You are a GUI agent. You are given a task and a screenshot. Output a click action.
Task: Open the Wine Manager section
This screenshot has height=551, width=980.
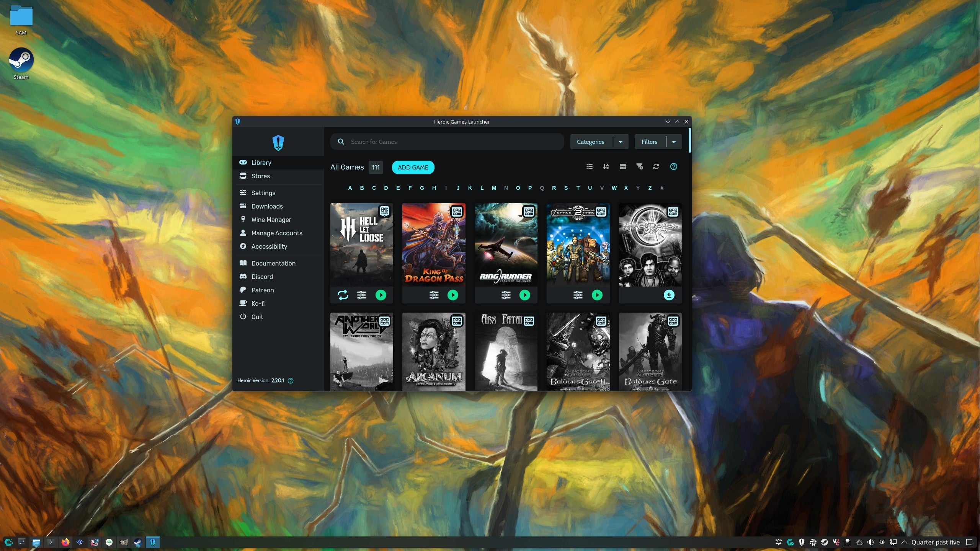click(x=271, y=220)
